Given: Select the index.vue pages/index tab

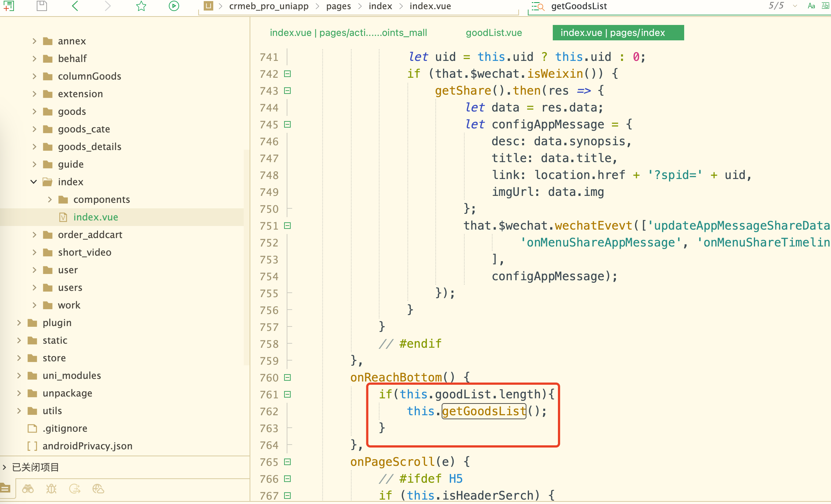Looking at the screenshot, I should point(618,33).
